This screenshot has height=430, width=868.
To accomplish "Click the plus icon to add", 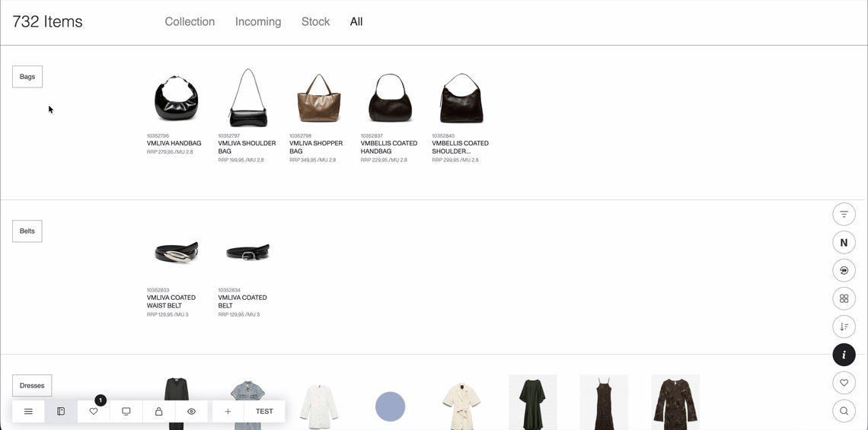I will click(228, 412).
